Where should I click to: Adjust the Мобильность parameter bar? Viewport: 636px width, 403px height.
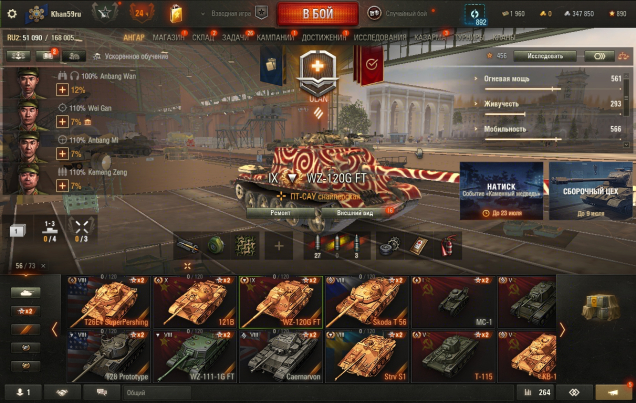pos(553,139)
